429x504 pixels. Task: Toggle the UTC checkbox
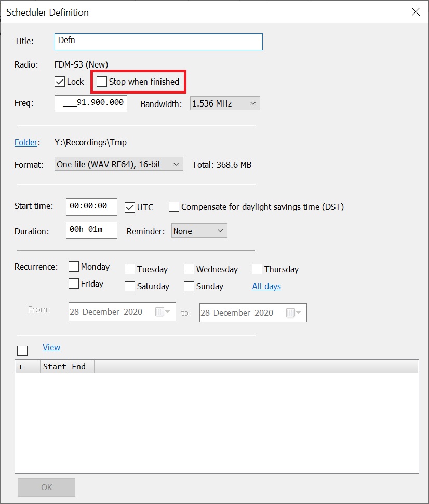(x=130, y=207)
